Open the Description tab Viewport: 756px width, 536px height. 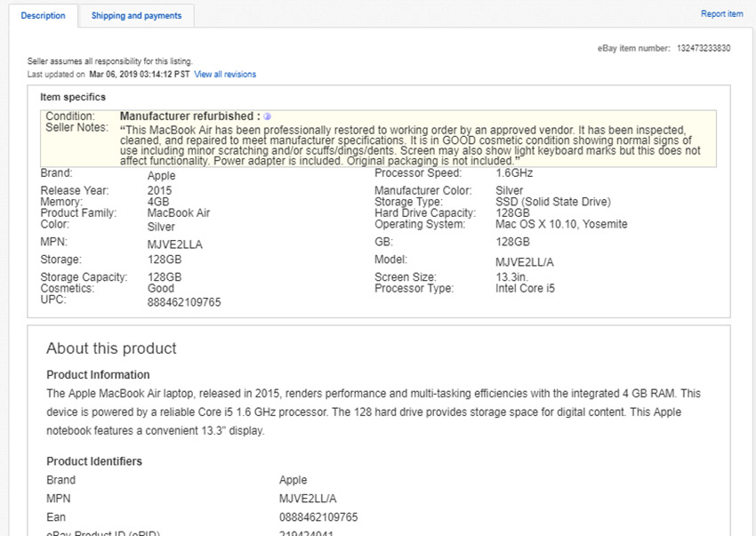pyautogui.click(x=43, y=15)
